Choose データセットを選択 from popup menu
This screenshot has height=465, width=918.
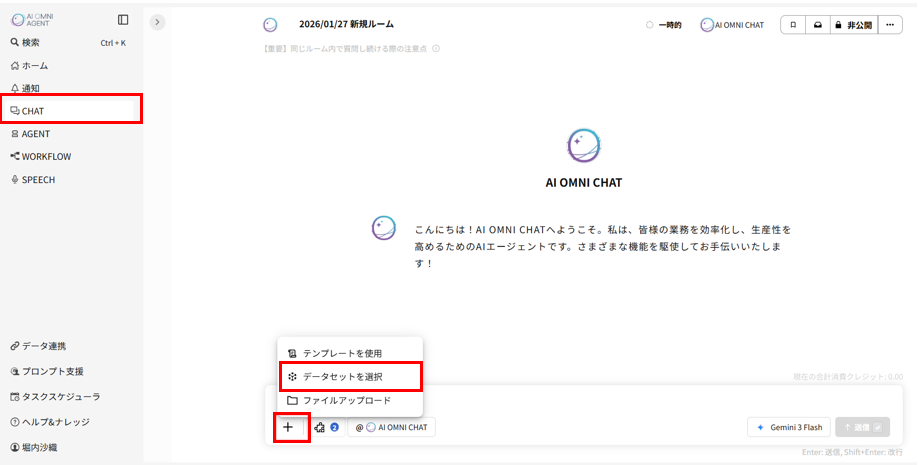(350, 377)
